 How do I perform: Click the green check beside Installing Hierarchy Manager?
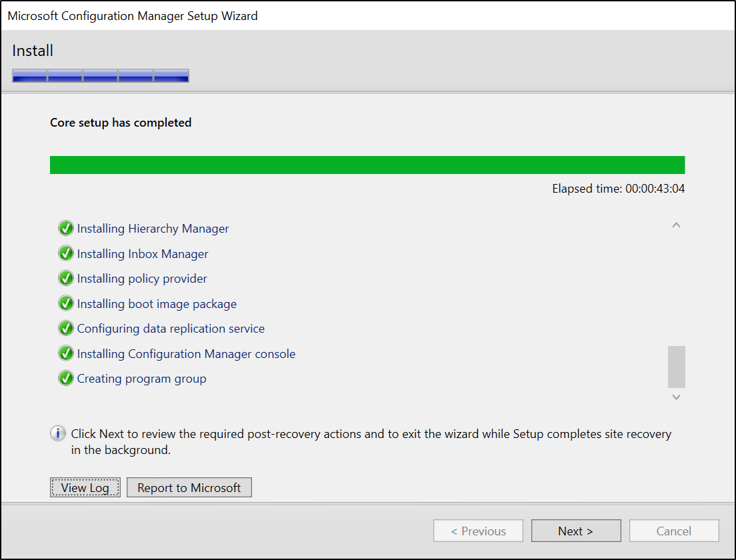(x=66, y=228)
